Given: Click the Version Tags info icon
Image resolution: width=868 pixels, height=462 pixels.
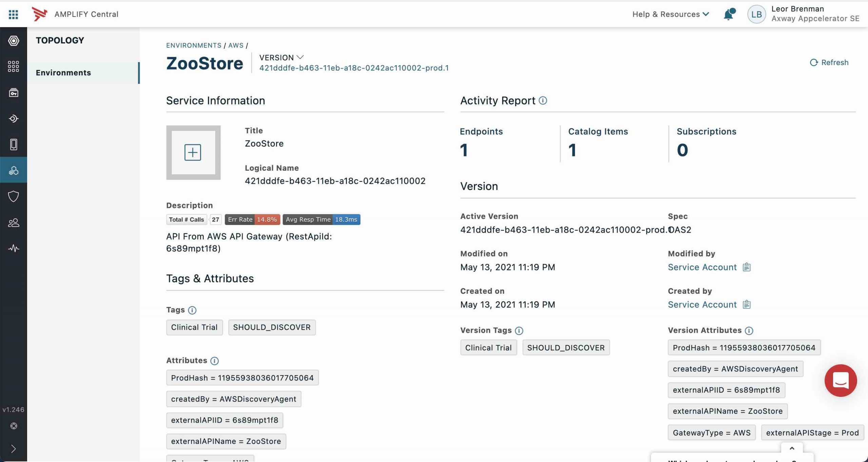Looking at the screenshot, I should pos(519,331).
